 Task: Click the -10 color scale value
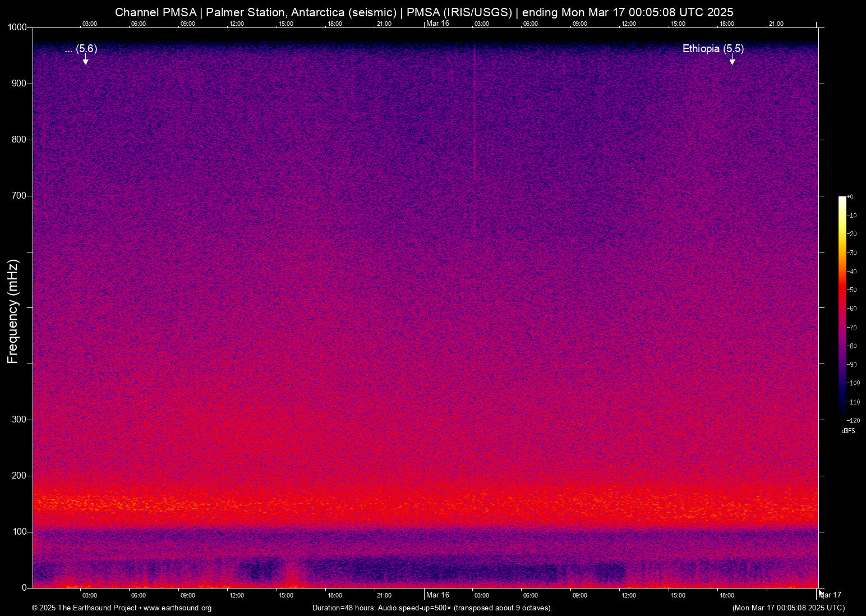tap(852, 215)
